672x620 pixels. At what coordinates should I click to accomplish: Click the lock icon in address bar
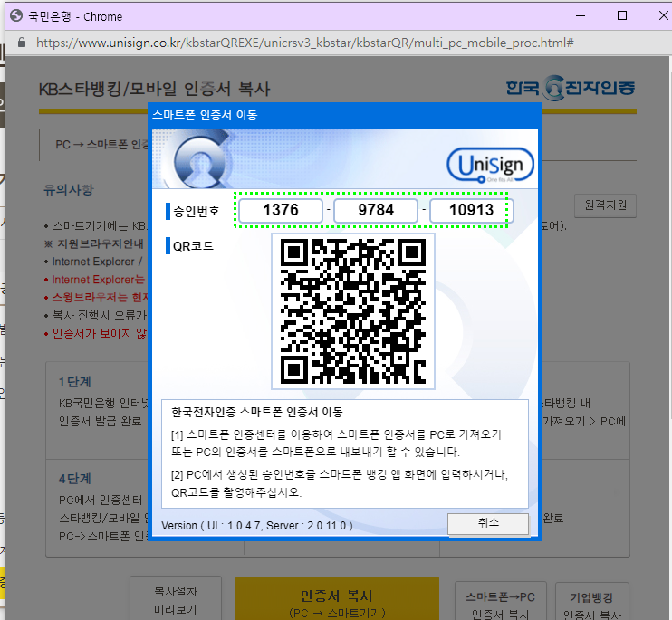tap(22, 43)
